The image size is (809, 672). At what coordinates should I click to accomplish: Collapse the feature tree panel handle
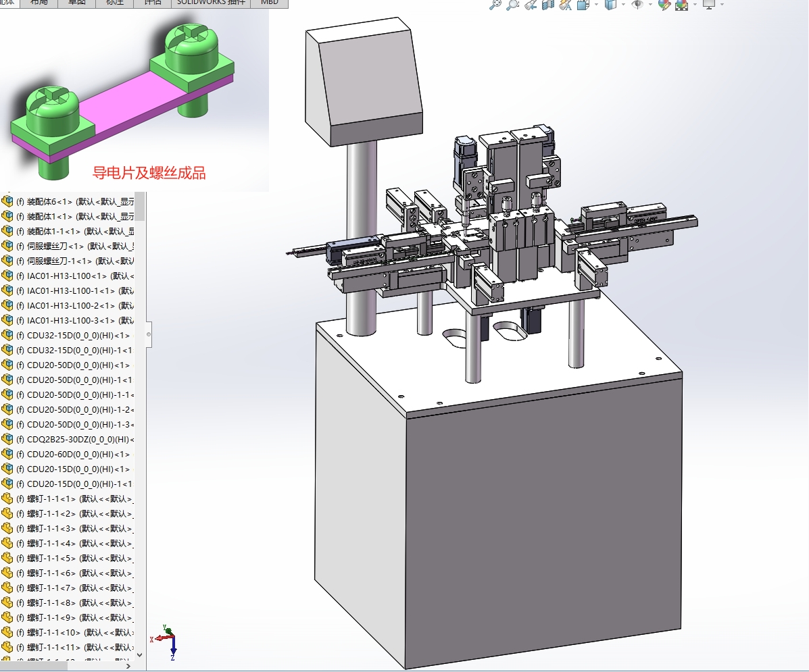pyautogui.click(x=149, y=334)
